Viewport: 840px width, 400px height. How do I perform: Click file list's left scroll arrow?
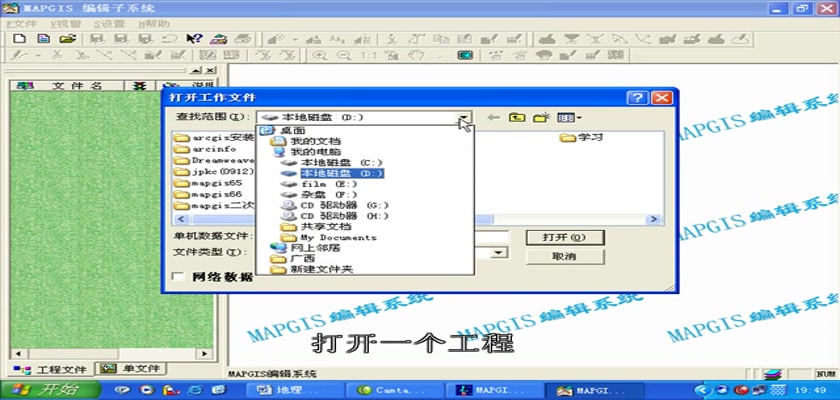coord(181,219)
